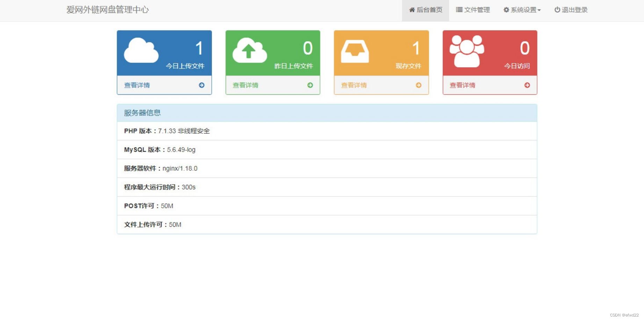Click the list icon beside 文件管理
Viewport: 644px width, 320px height.
coord(458,9)
